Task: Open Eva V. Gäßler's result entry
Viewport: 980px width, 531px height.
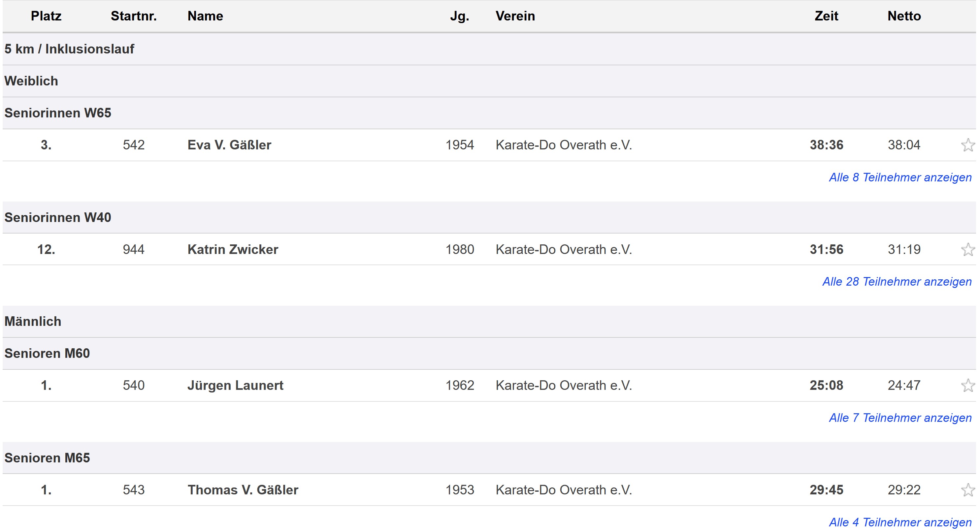Action: click(x=229, y=145)
